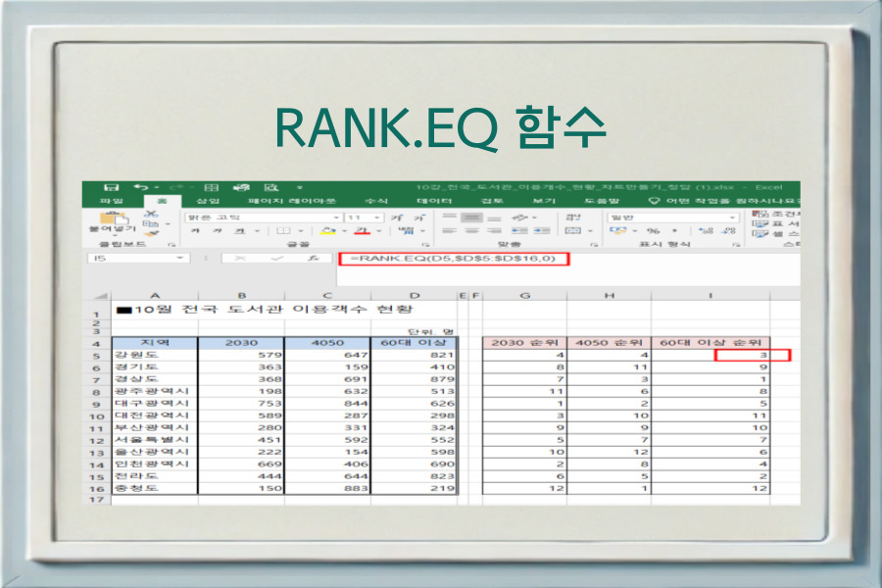
Task: Click the percent style icon
Action: pyautogui.click(x=653, y=230)
